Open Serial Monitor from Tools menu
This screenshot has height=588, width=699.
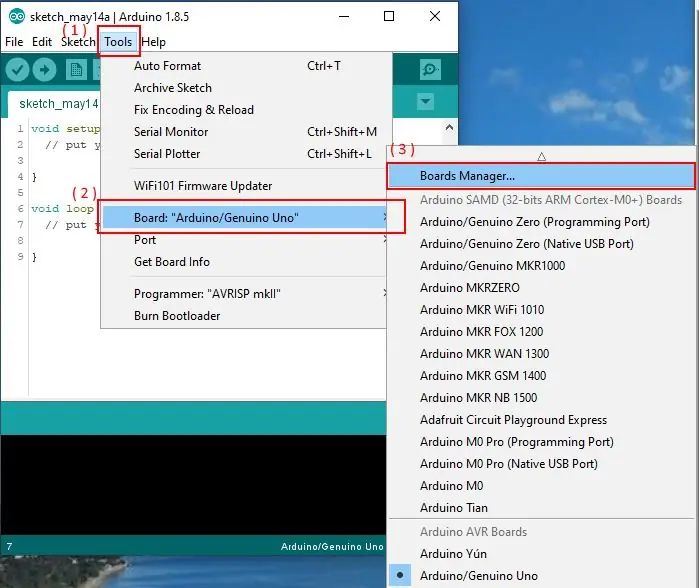pos(244,132)
